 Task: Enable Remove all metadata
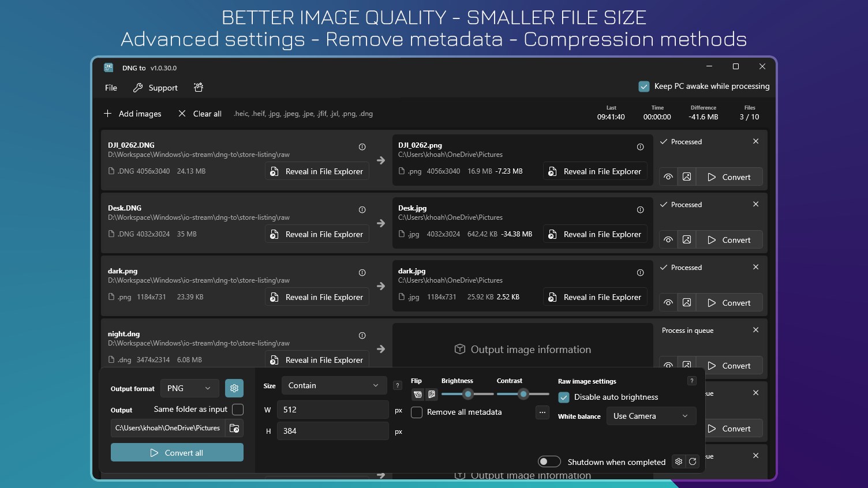(417, 412)
